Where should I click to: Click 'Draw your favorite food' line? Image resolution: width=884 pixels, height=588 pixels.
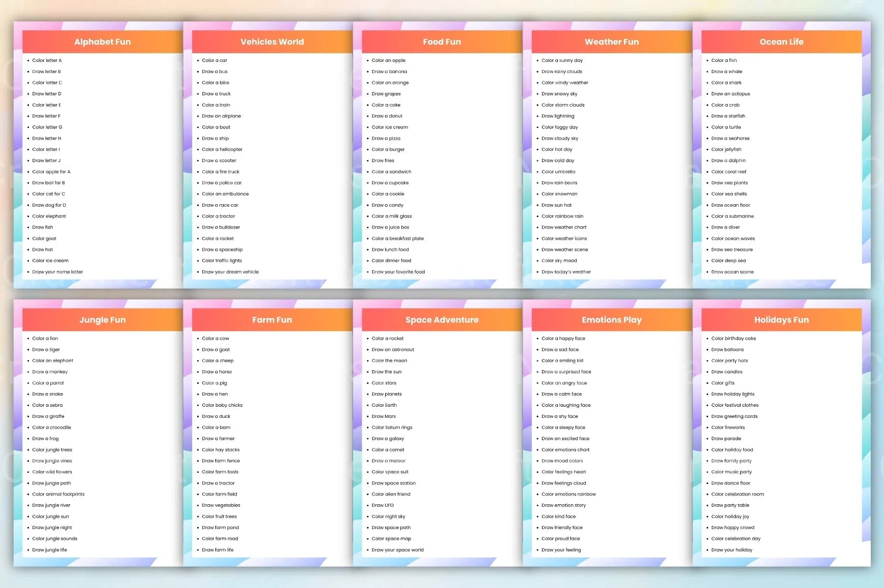pyautogui.click(x=398, y=272)
